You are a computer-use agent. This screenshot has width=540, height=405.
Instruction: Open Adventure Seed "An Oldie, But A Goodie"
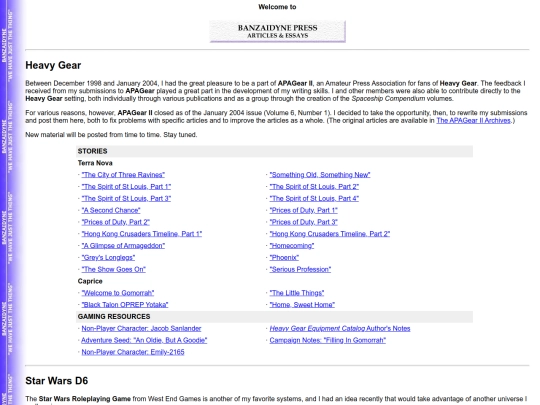pos(144,340)
